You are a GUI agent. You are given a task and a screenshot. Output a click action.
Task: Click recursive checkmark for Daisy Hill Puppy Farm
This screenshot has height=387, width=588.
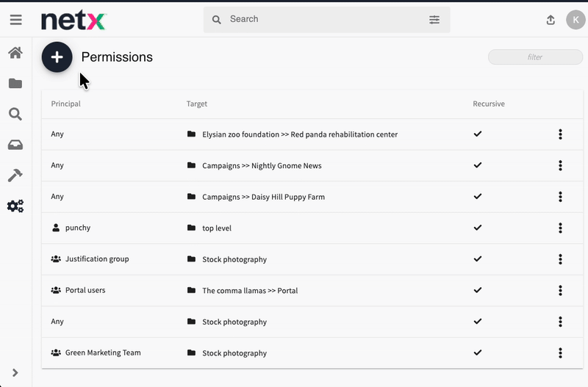pyautogui.click(x=477, y=196)
